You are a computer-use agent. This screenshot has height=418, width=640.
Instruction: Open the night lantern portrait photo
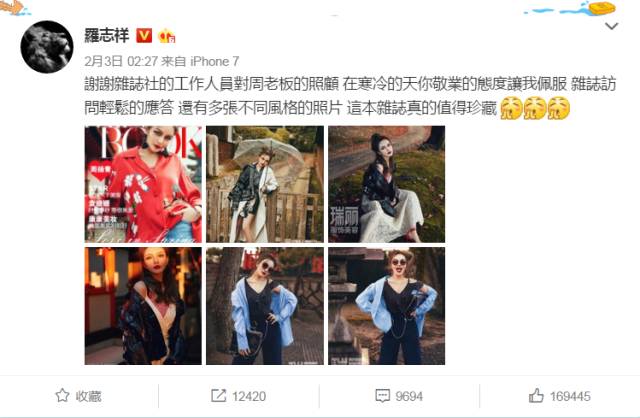(x=143, y=306)
